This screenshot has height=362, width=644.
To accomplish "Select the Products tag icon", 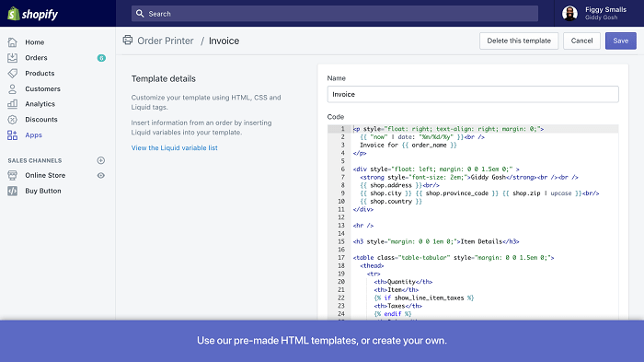I will tap(12, 73).
